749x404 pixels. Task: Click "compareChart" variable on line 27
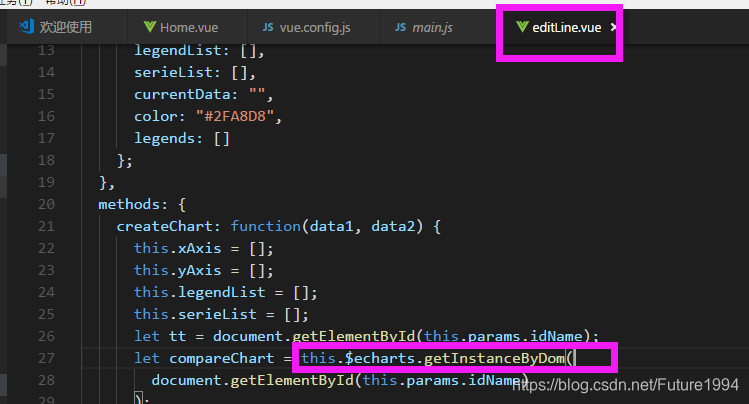[x=222, y=358]
